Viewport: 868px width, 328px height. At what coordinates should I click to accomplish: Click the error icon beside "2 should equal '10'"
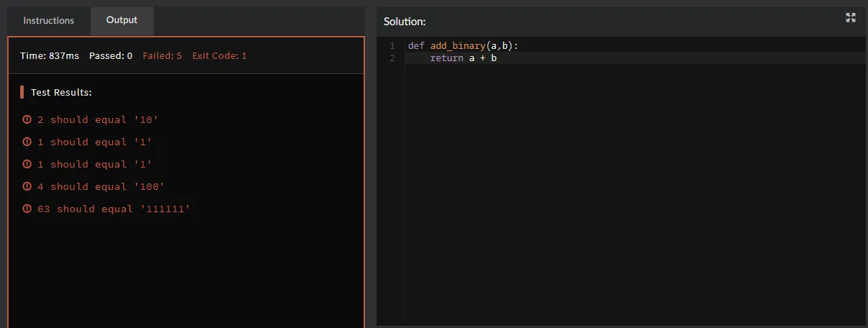(27, 120)
